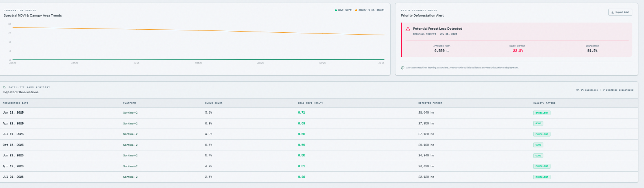The height and width of the screenshot is (188, 644).
Task: Select the Oct 15, 2025 observation row
Action: (x=319, y=145)
